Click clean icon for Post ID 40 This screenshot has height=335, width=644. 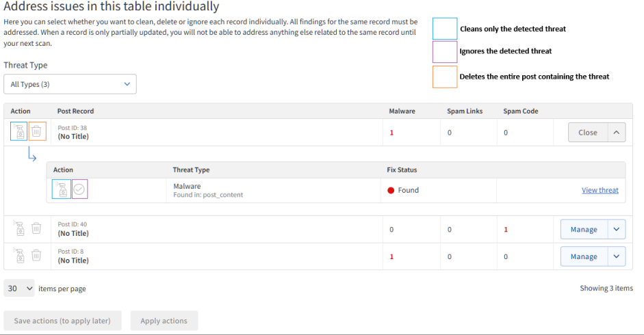pyautogui.click(x=19, y=229)
